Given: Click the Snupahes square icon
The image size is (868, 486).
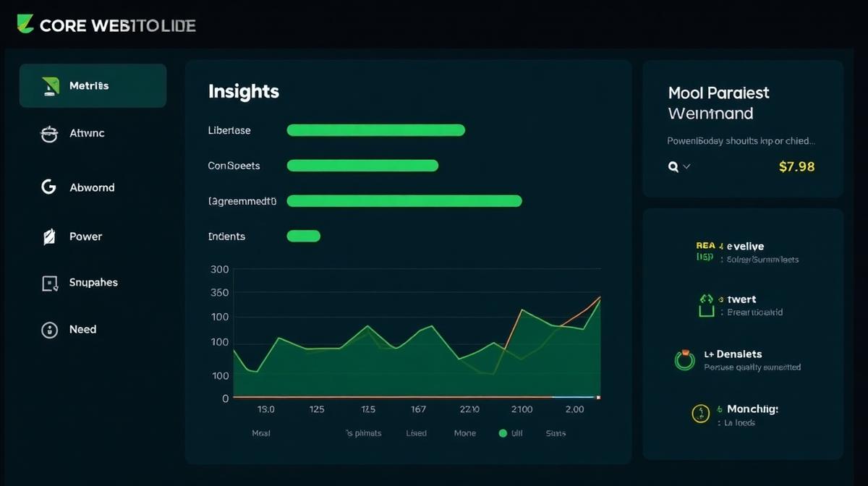Looking at the screenshot, I should (x=49, y=283).
